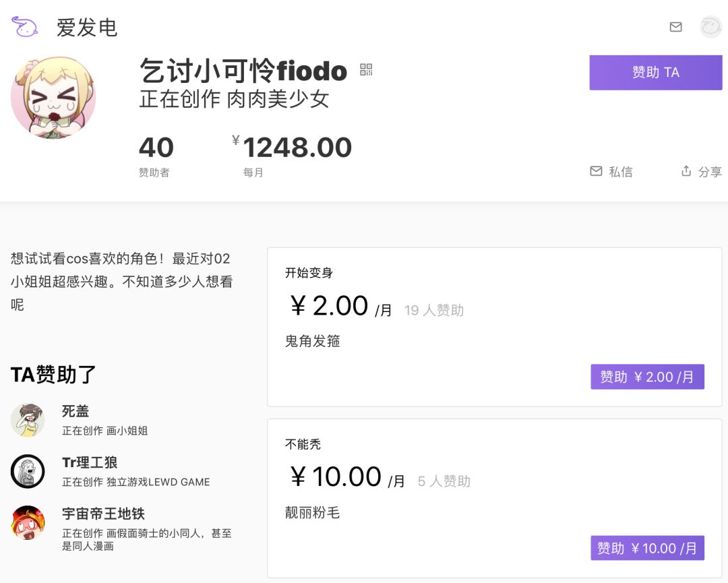Open the 死盖 creator name link
This screenshot has height=583, width=728.
click(75, 411)
